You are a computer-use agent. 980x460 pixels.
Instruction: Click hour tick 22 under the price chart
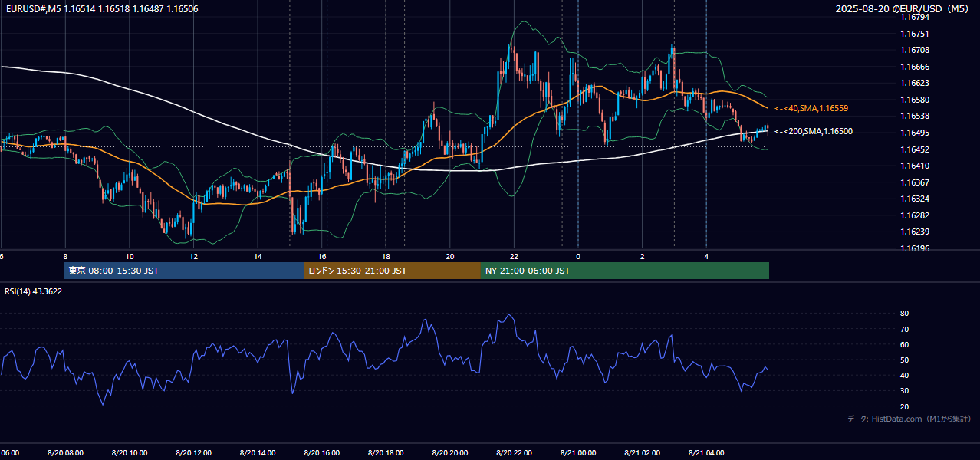(515, 256)
